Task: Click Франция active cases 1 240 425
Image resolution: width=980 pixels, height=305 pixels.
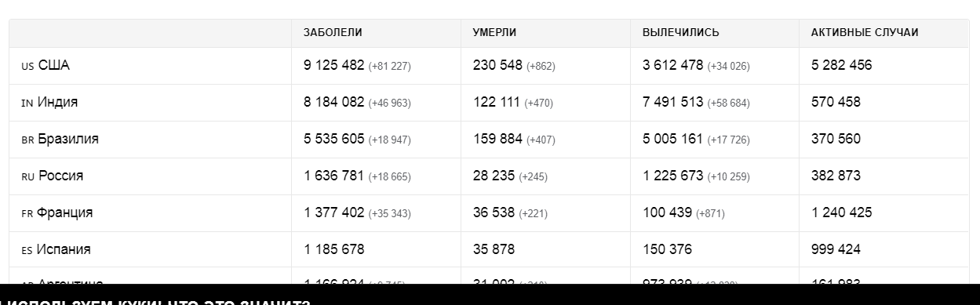Action: 841,213
